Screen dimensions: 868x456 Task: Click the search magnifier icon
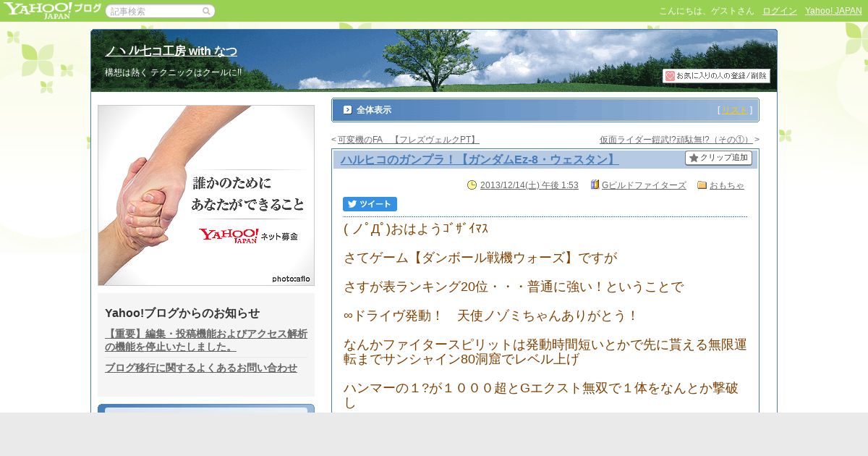206,11
